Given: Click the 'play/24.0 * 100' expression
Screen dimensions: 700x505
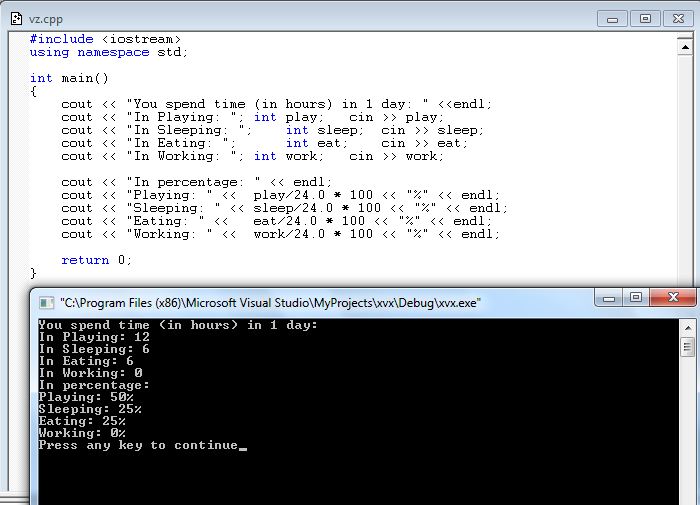Looking at the screenshot, I should tap(313, 195).
